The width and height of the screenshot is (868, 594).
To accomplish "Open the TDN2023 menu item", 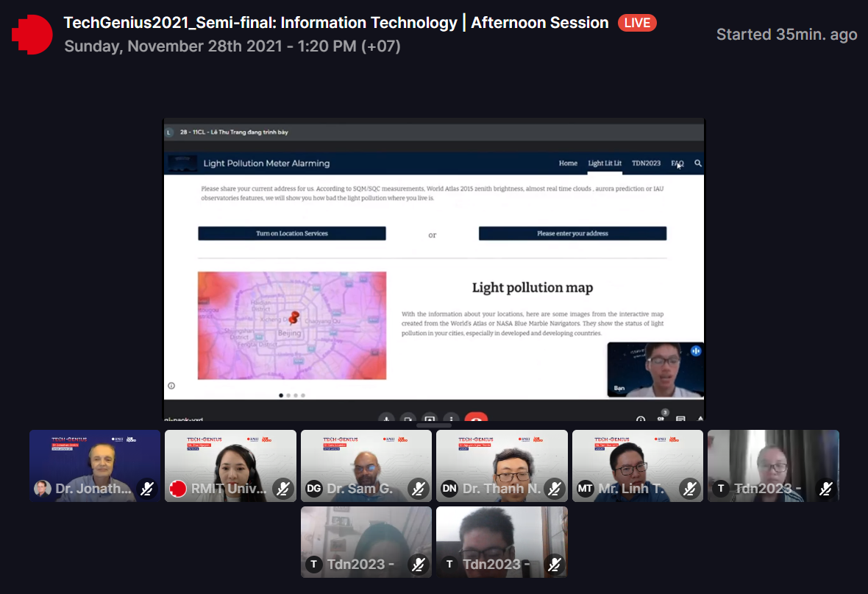I will click(x=646, y=163).
